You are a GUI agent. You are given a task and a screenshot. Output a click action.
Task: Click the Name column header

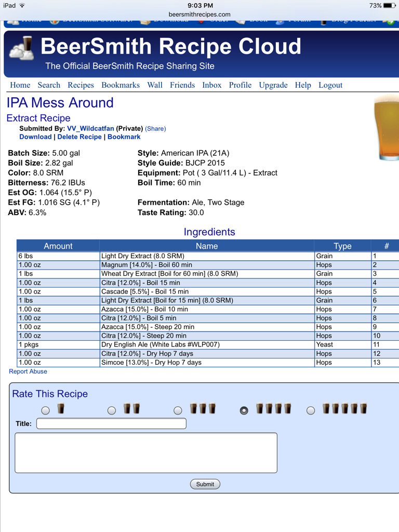pos(207,246)
